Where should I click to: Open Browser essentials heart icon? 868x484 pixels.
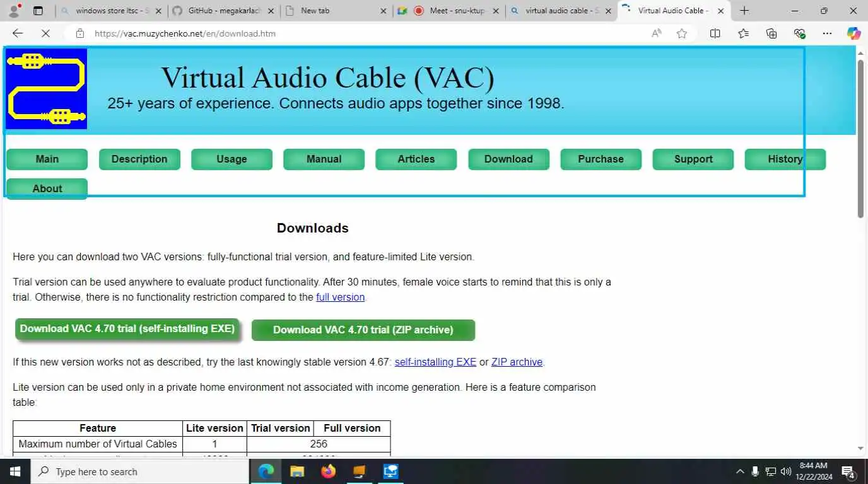pyautogui.click(x=800, y=33)
